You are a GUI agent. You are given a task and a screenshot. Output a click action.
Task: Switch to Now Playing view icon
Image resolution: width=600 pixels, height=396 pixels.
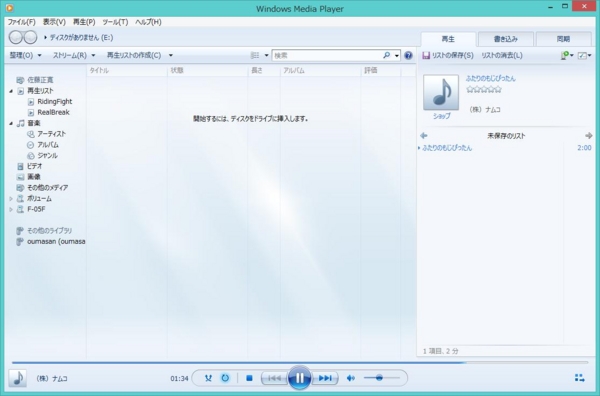(579, 378)
